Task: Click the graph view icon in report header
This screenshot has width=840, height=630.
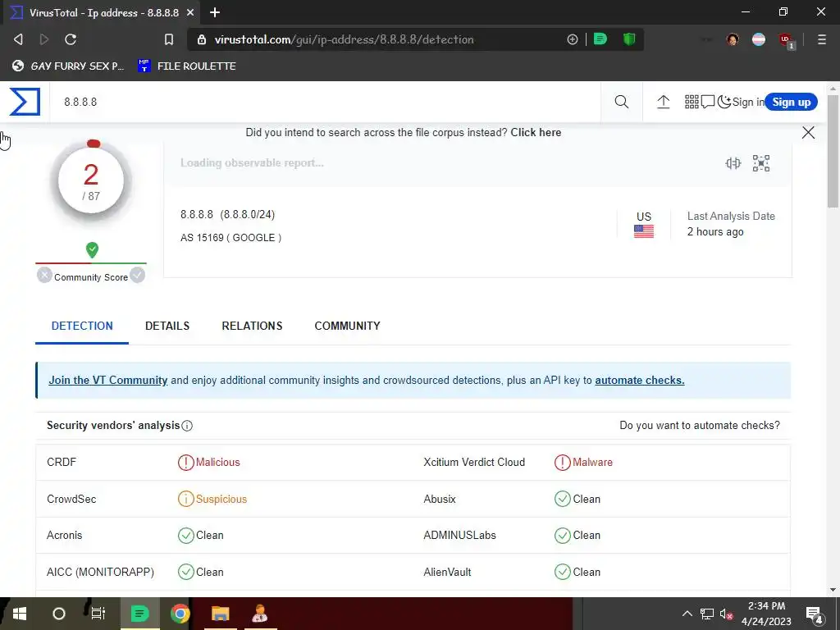Action: pyautogui.click(x=761, y=163)
